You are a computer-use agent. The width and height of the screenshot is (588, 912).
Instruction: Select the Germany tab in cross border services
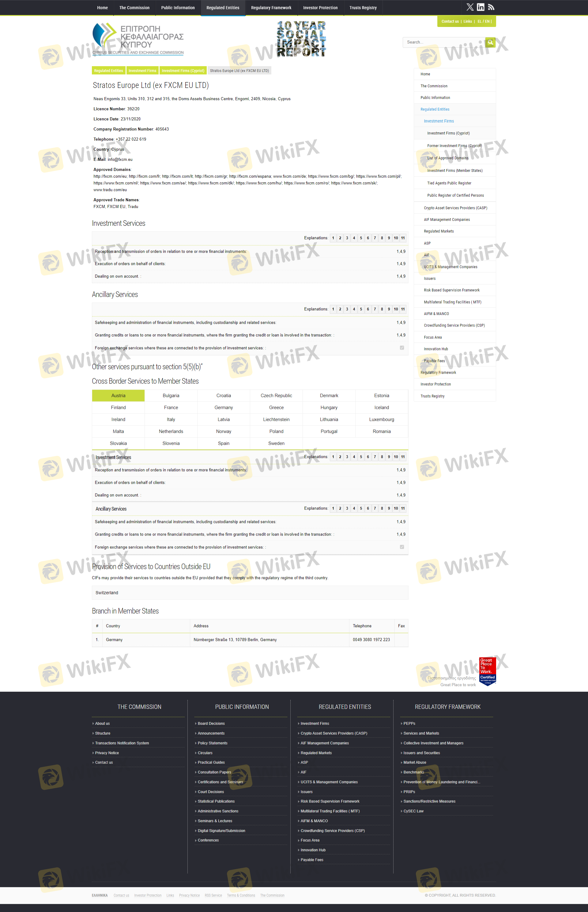[223, 407]
